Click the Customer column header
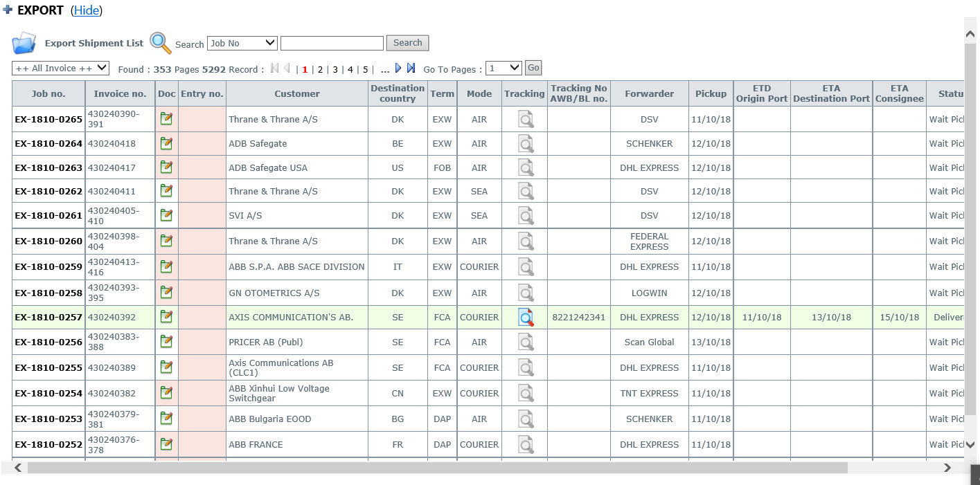The image size is (980, 485). (297, 93)
